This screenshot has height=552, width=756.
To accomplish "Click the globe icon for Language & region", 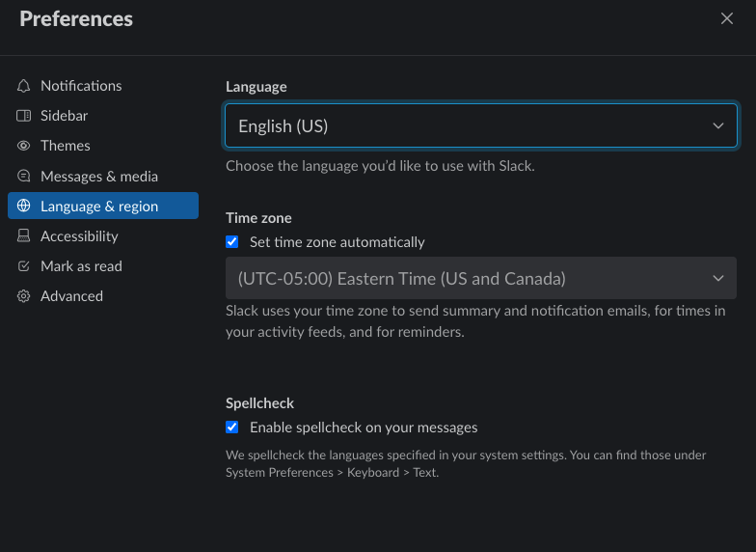I will (23, 206).
